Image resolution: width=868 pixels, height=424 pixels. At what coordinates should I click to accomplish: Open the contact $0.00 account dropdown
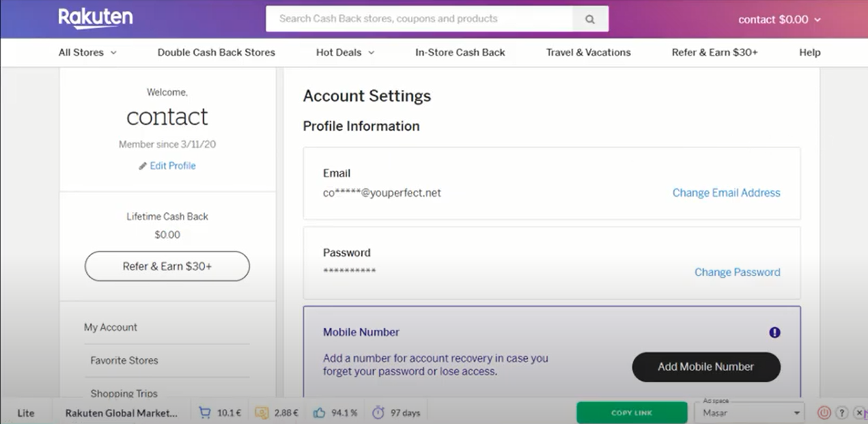[779, 20]
